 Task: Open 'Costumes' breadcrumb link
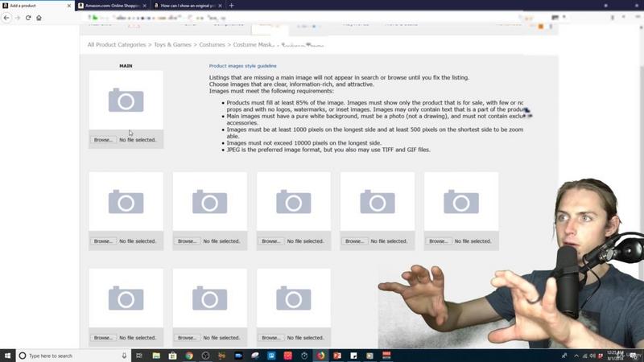(x=212, y=45)
